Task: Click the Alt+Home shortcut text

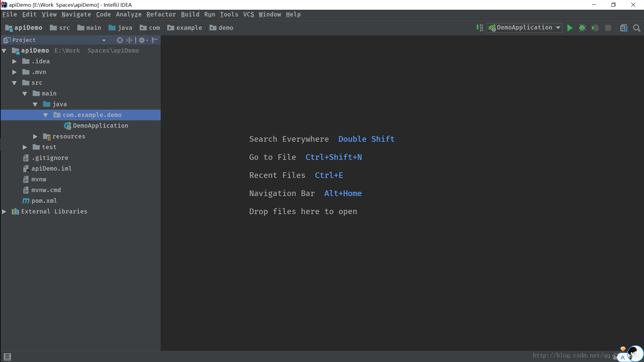Action: [343, 193]
